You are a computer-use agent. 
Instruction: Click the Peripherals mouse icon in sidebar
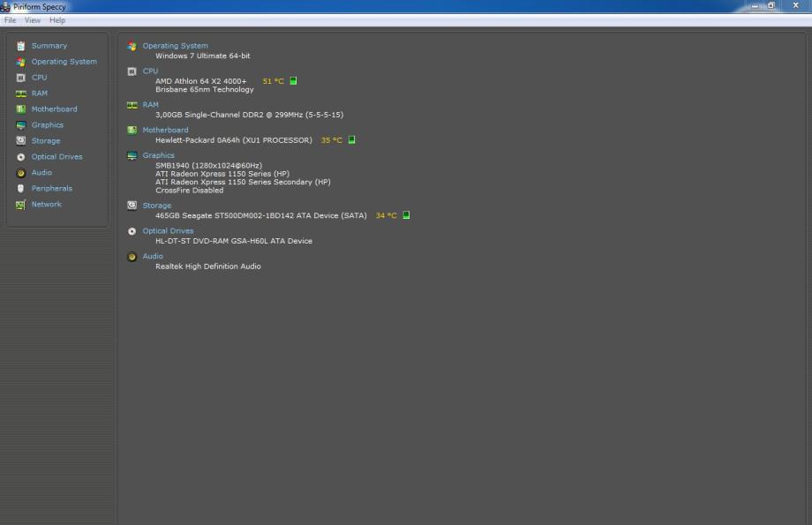(20, 189)
